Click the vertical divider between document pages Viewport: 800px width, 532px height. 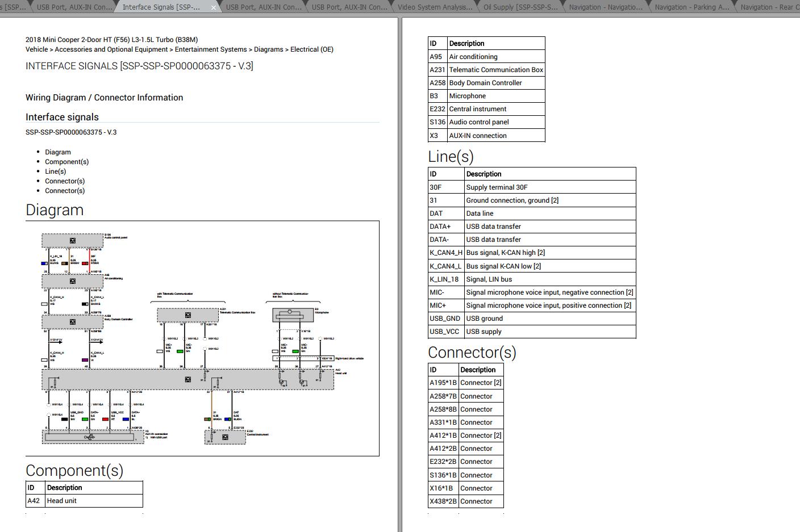pos(400,273)
